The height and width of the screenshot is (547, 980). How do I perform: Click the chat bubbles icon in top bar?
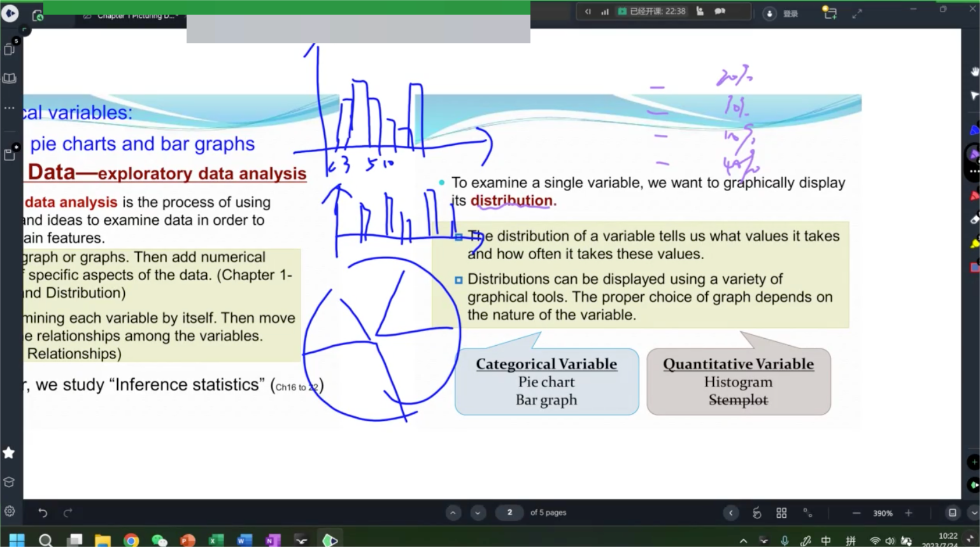720,11
